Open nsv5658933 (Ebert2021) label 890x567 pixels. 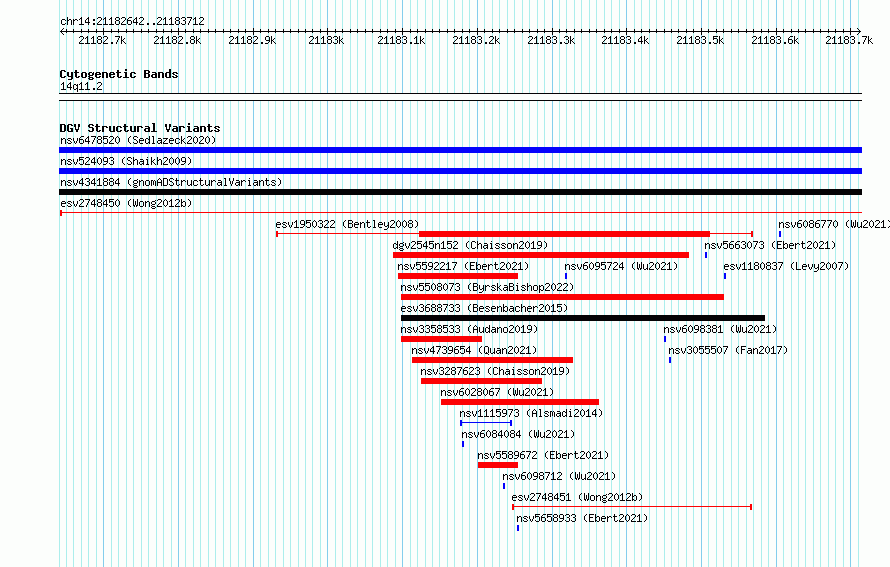pyautogui.click(x=582, y=518)
